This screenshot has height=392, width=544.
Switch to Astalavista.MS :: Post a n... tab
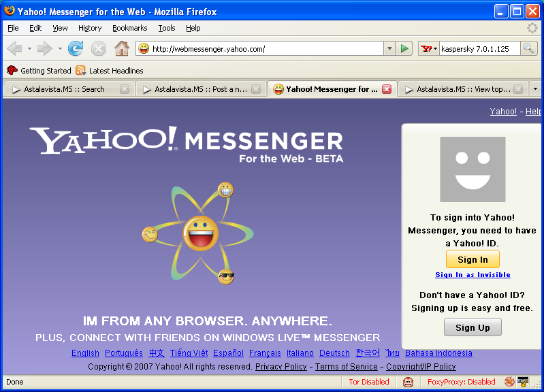[x=201, y=90]
